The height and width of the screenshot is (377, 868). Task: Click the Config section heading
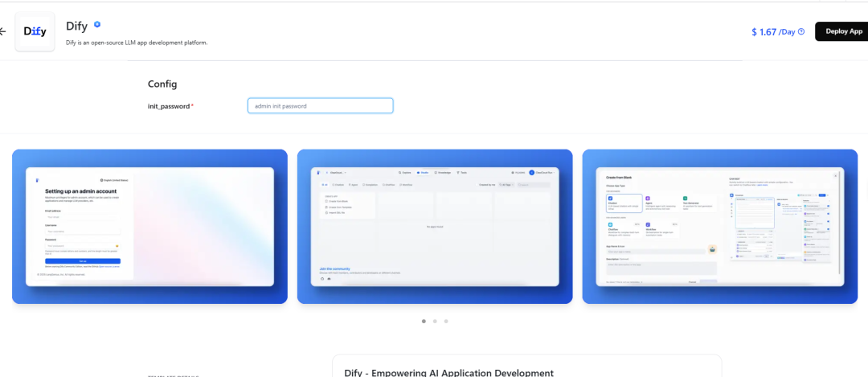(162, 84)
